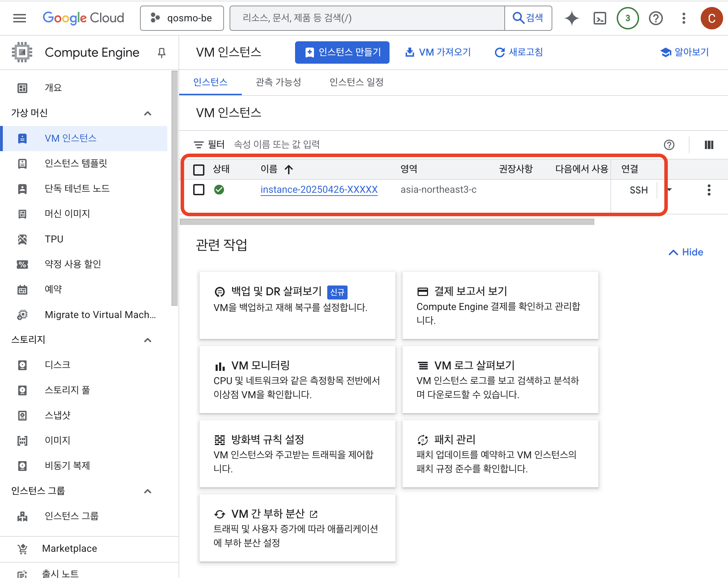
Task: Switch to 인스턴스 일정 tab
Action: coord(357,82)
